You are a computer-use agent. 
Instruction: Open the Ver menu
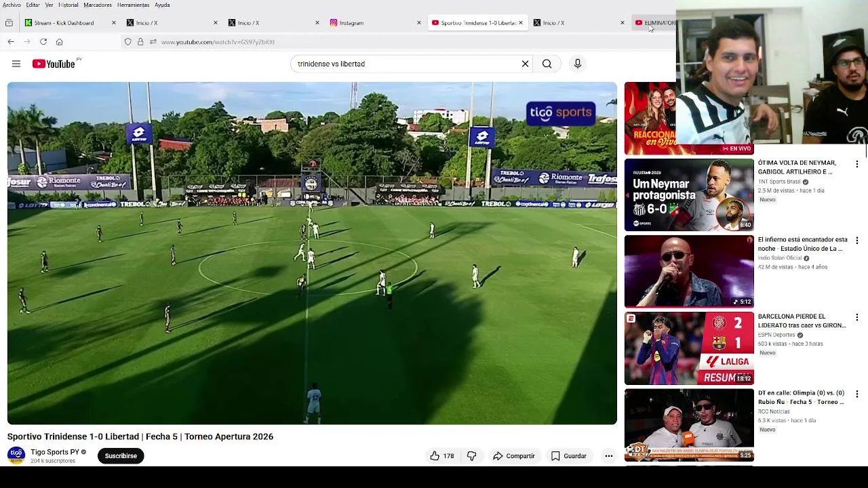(49, 5)
